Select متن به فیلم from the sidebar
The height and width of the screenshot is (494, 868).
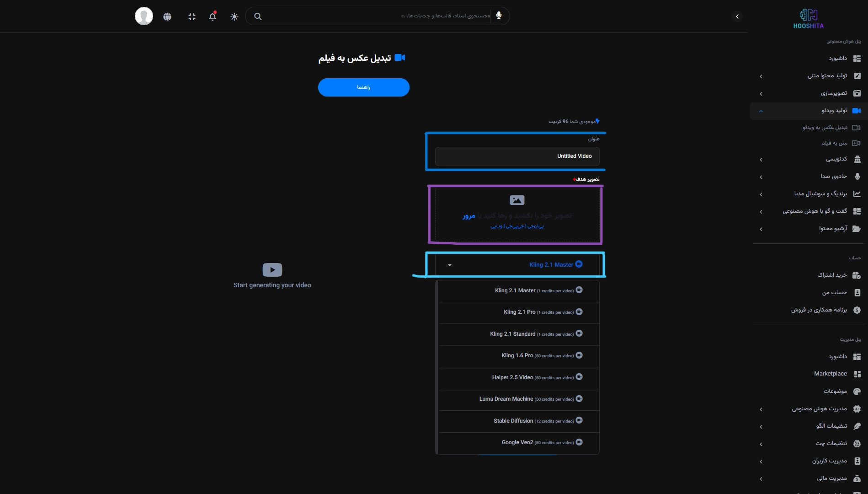click(836, 143)
